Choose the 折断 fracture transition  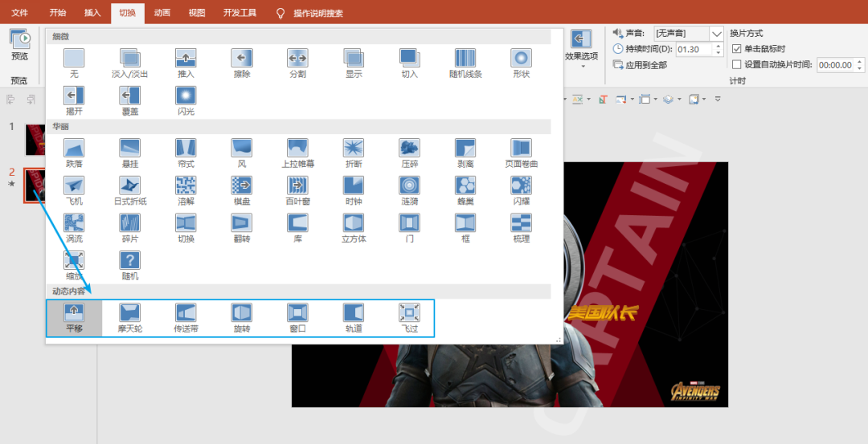coord(354,153)
